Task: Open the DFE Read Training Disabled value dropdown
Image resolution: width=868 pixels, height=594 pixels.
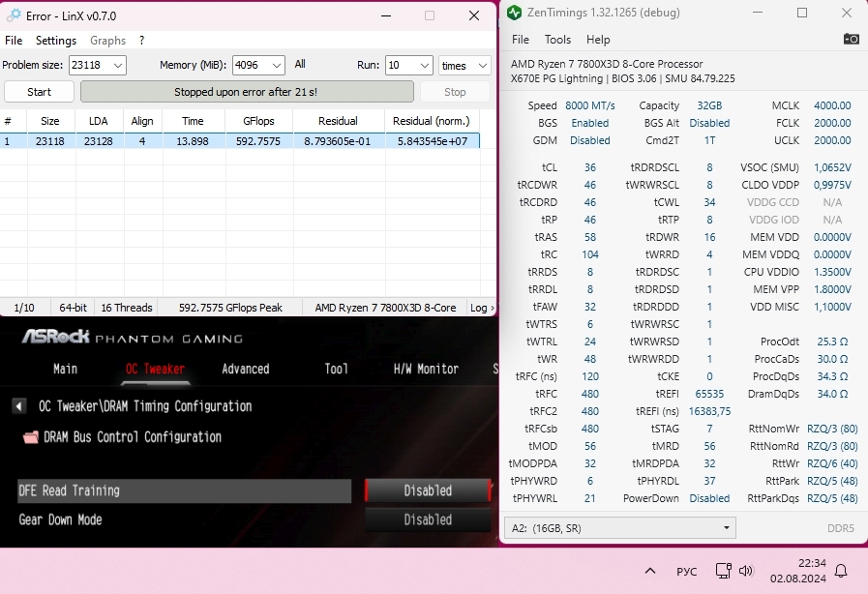Action: [428, 491]
